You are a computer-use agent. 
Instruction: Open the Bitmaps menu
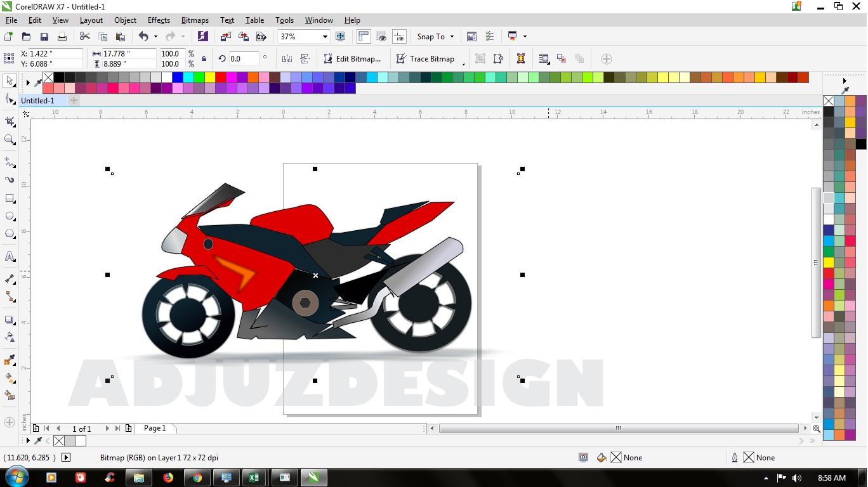(x=195, y=20)
